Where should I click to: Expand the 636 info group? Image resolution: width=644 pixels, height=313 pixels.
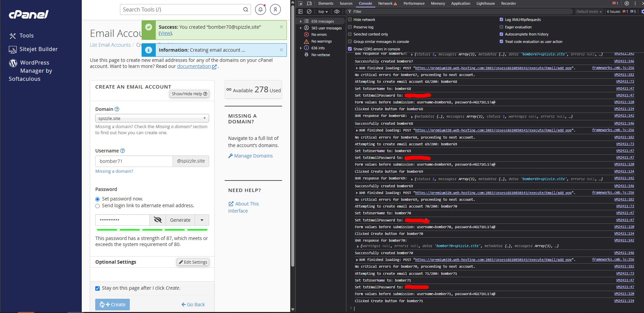(301, 48)
